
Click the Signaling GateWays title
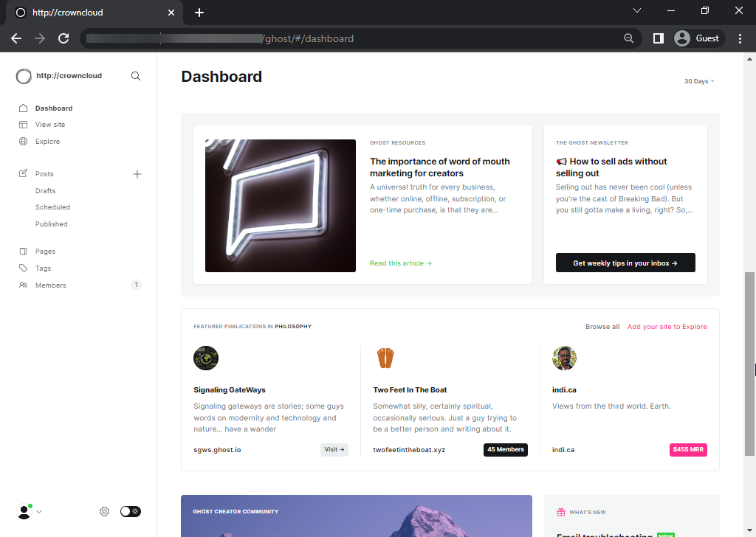pos(230,389)
